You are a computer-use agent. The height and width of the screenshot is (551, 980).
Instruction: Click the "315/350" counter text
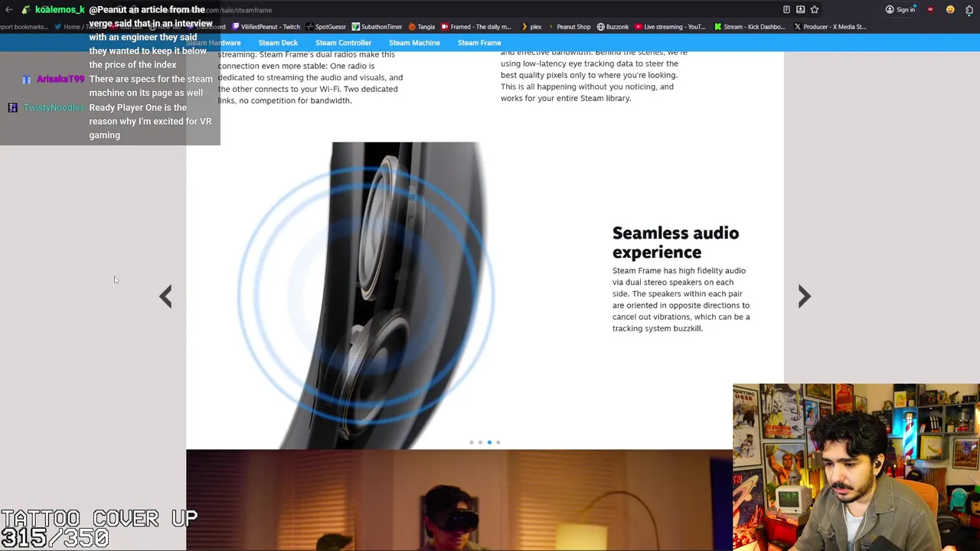55,538
